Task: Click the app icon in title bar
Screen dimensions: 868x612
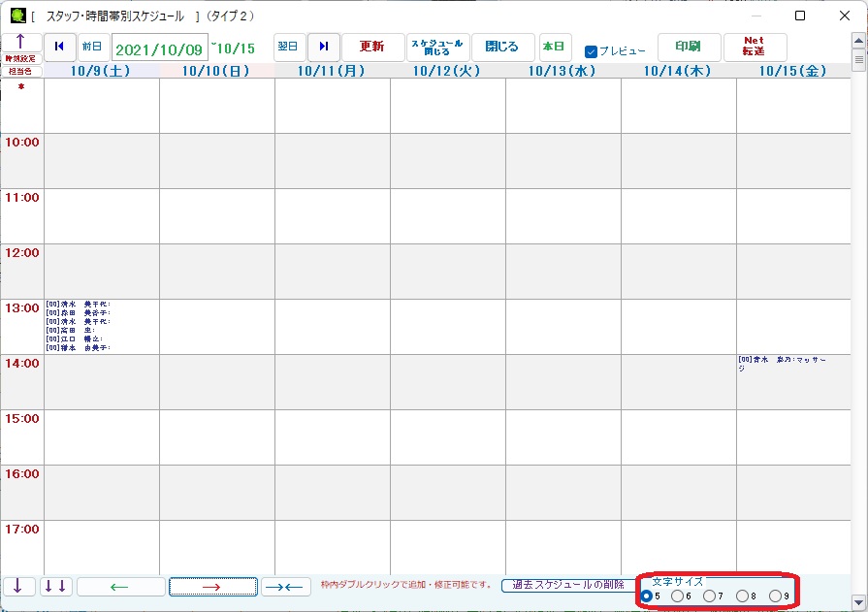Action: [17, 16]
